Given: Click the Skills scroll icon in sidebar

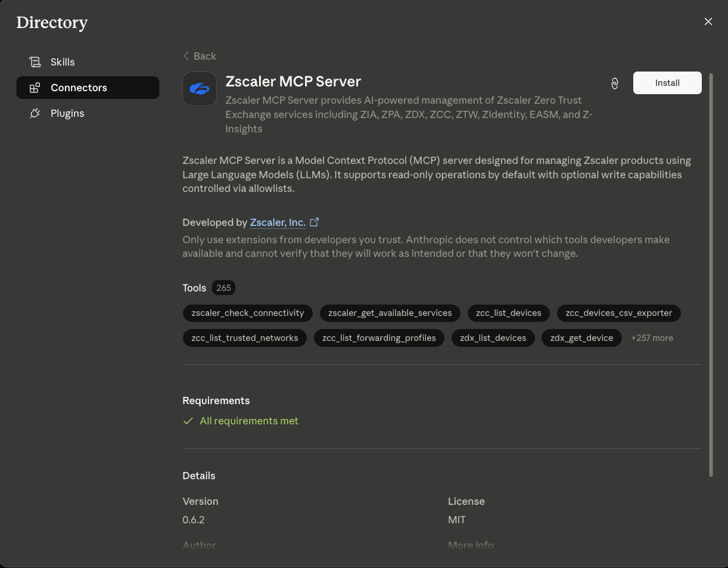Looking at the screenshot, I should coord(35,62).
